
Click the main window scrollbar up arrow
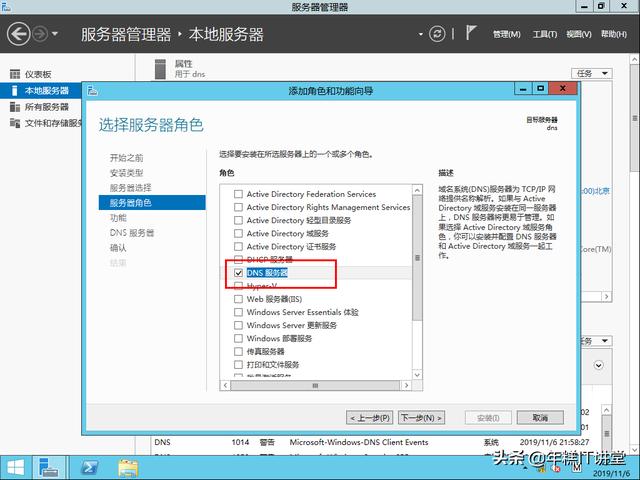click(635, 60)
